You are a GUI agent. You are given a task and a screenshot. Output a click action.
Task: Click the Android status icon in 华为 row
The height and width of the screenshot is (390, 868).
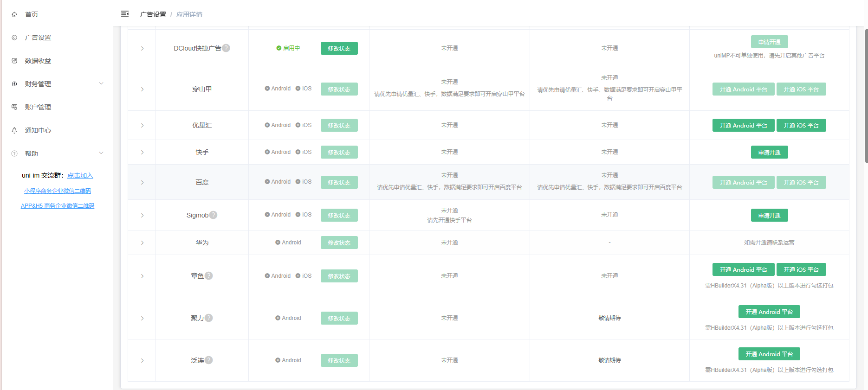(x=278, y=242)
